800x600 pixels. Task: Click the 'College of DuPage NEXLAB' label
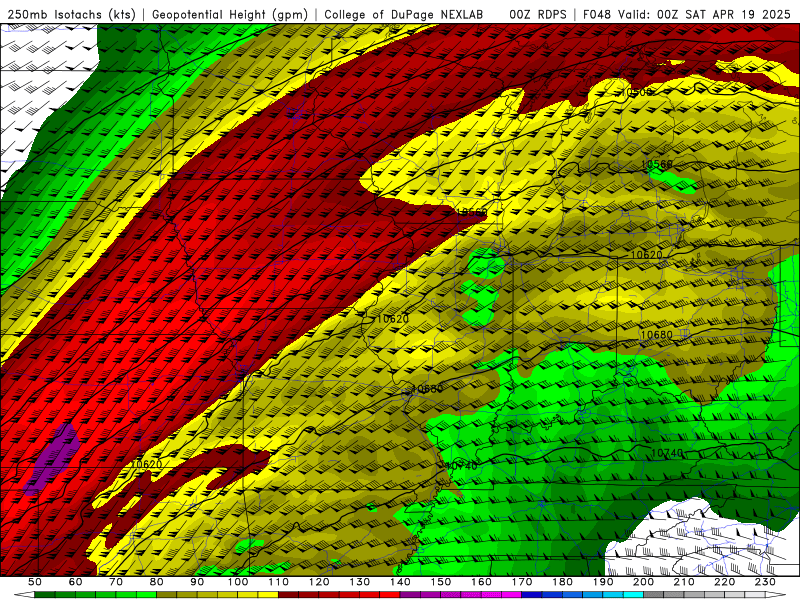(404, 15)
